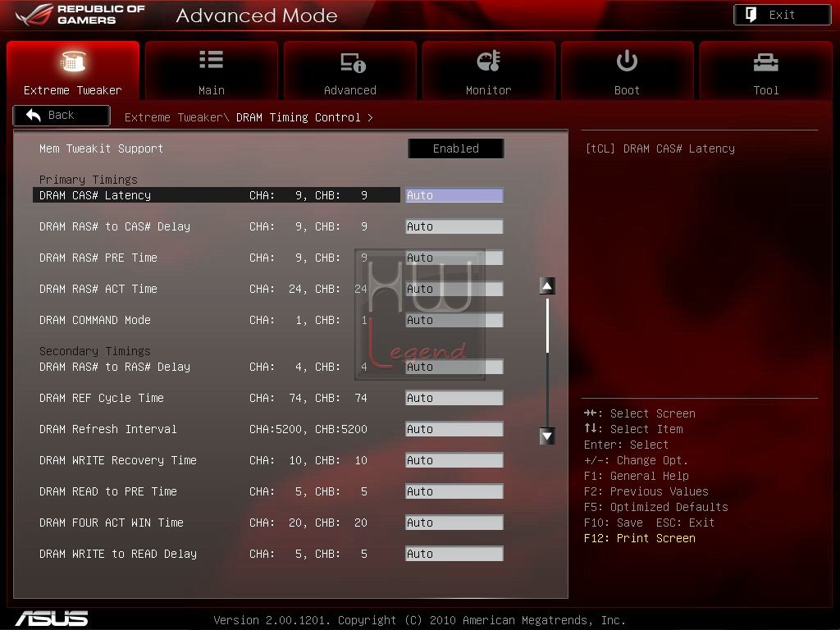Click the ASUS logo at bottom

[x=52, y=619]
